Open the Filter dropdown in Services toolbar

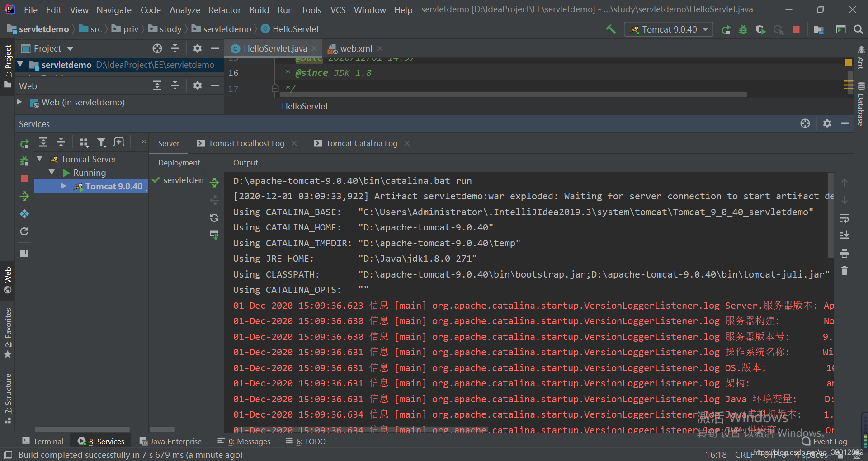pos(102,142)
